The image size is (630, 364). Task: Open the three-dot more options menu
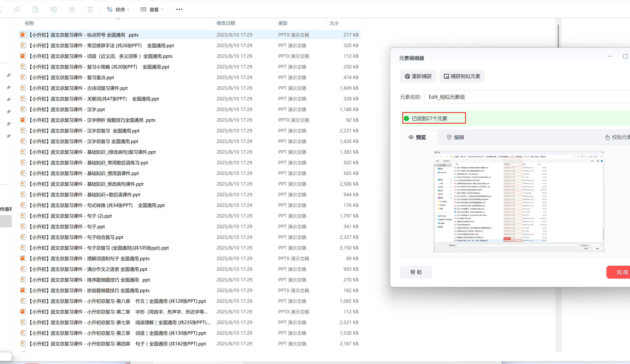(x=179, y=10)
